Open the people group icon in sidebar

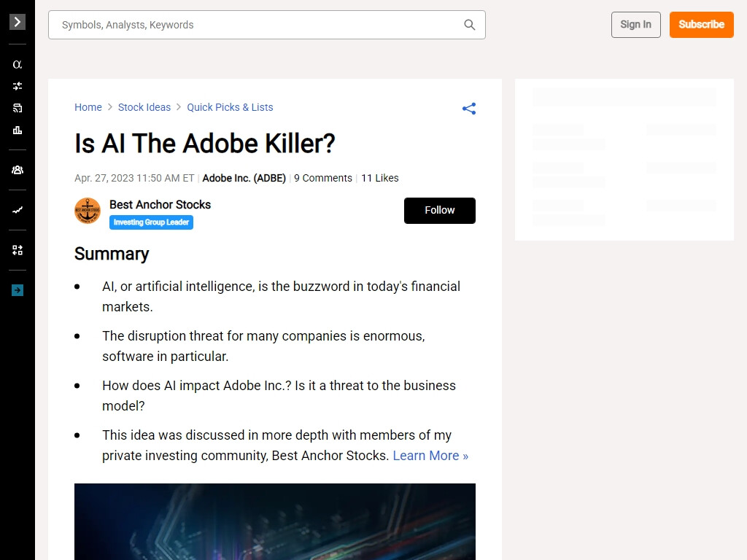coord(18,170)
